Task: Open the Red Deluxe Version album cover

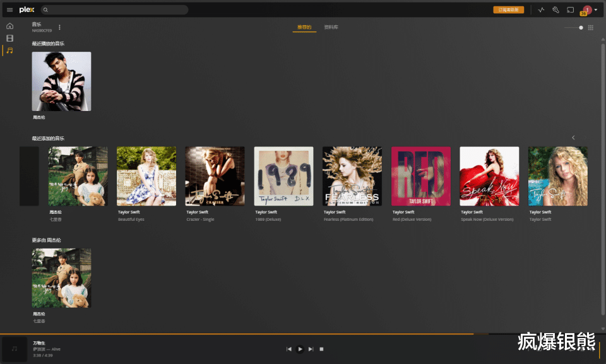Action: (421, 176)
